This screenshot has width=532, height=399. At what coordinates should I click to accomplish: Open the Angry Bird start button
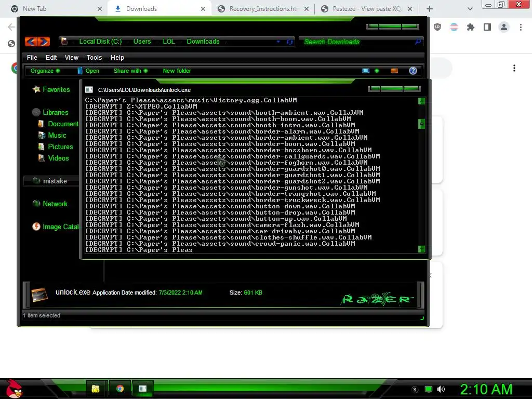[x=14, y=389]
